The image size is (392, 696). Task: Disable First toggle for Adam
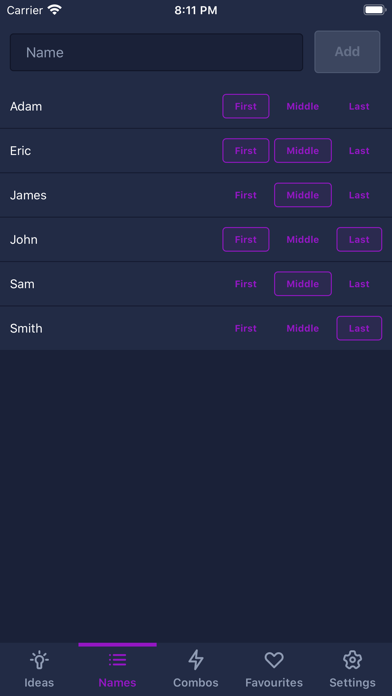point(246,106)
